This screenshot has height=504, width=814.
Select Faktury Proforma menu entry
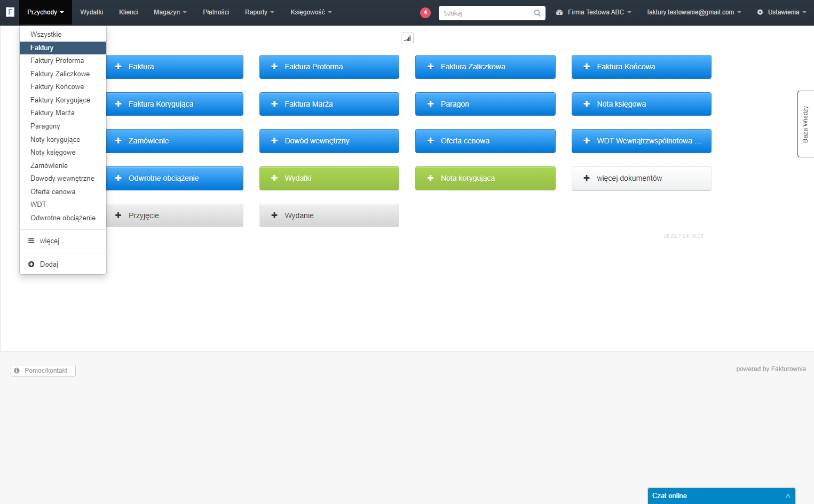coord(63,61)
